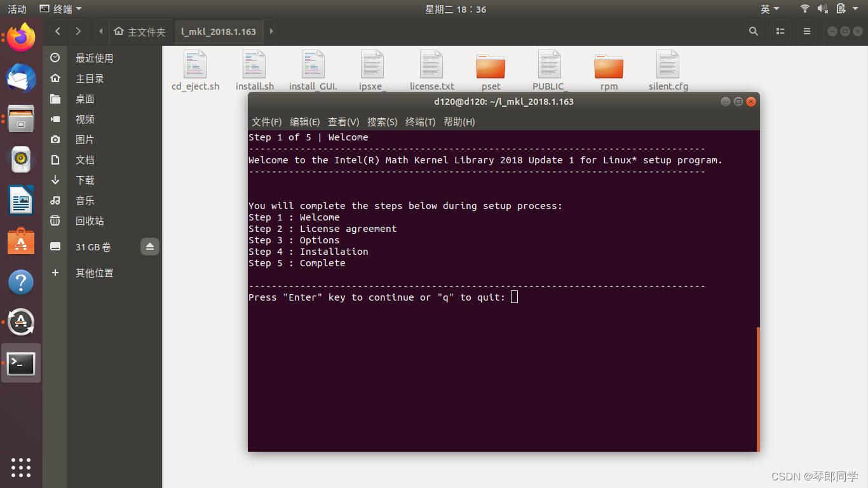Toggle list view in Files

781,31
